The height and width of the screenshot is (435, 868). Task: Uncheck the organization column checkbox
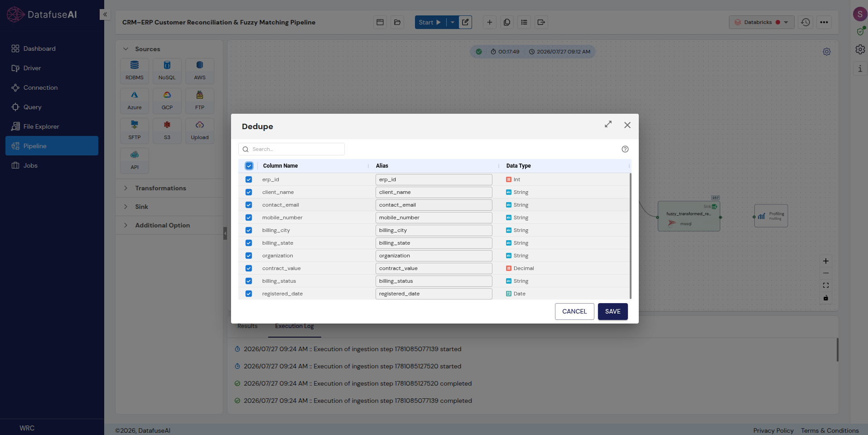pos(249,256)
